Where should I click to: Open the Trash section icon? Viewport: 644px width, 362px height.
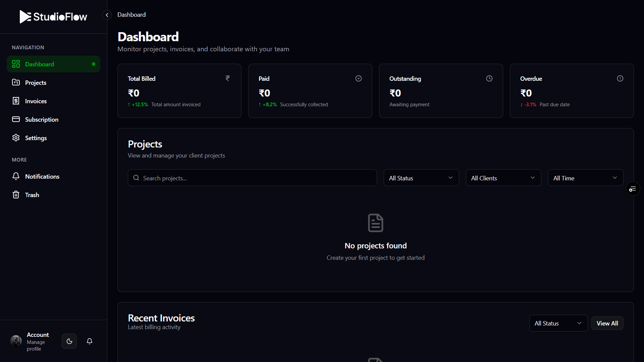pyautogui.click(x=16, y=195)
